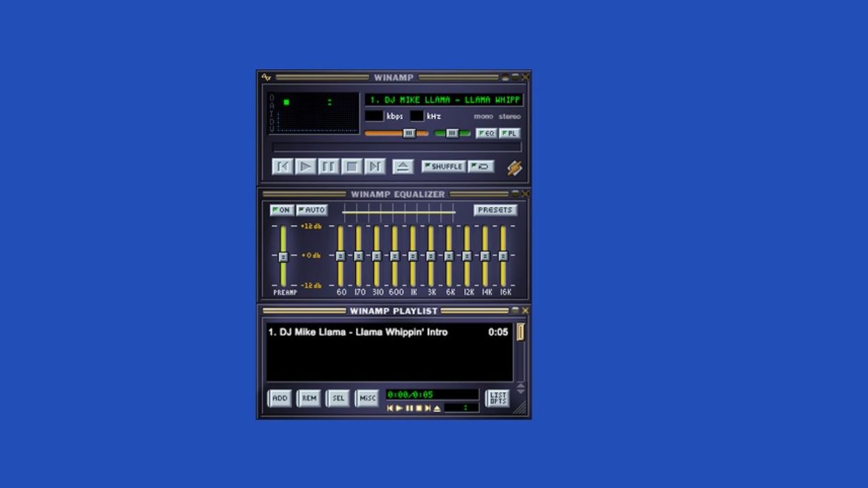Select DJ Mike Llama track in playlist
Image resolution: width=868 pixels, height=488 pixels.
[388, 332]
